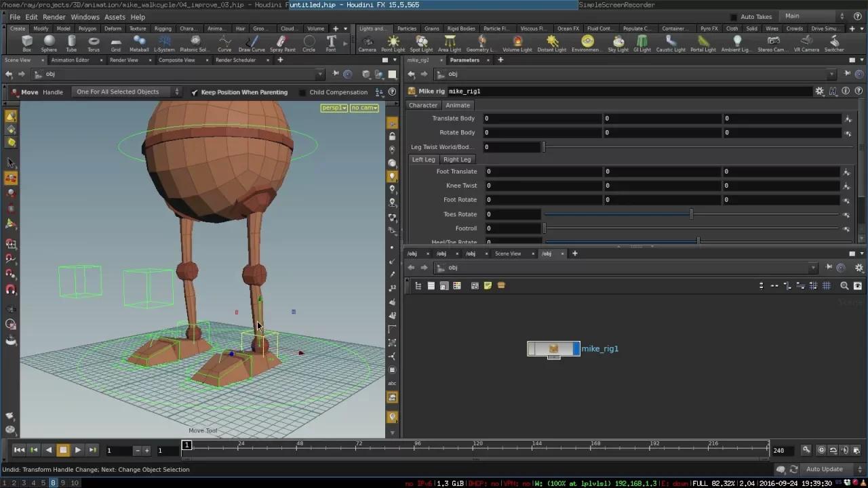Click the Toes Rotate slider
868x488 pixels.
tap(691, 213)
